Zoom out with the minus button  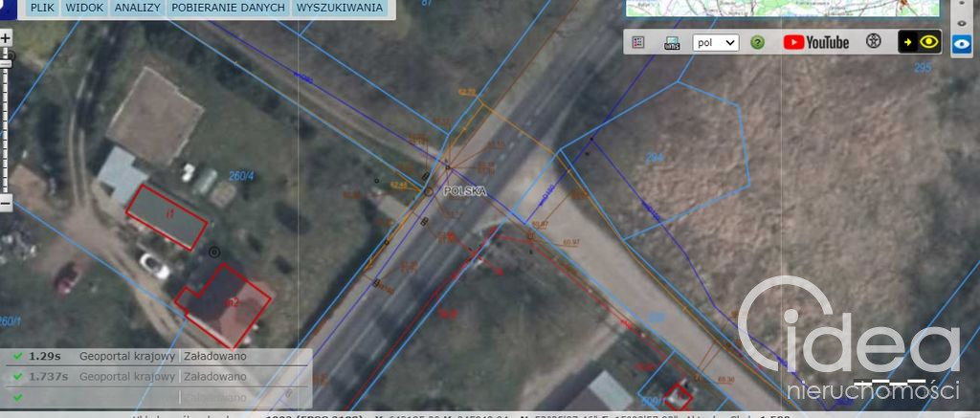click(6, 203)
